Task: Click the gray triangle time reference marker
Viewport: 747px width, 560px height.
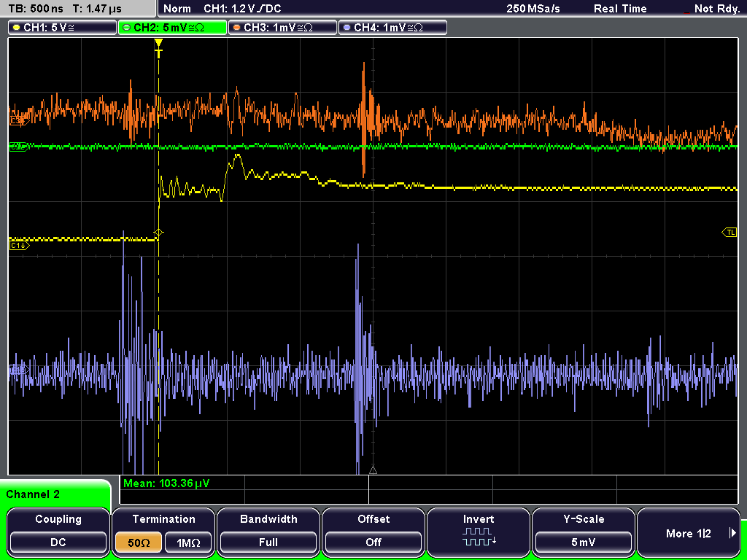Action: 373,470
